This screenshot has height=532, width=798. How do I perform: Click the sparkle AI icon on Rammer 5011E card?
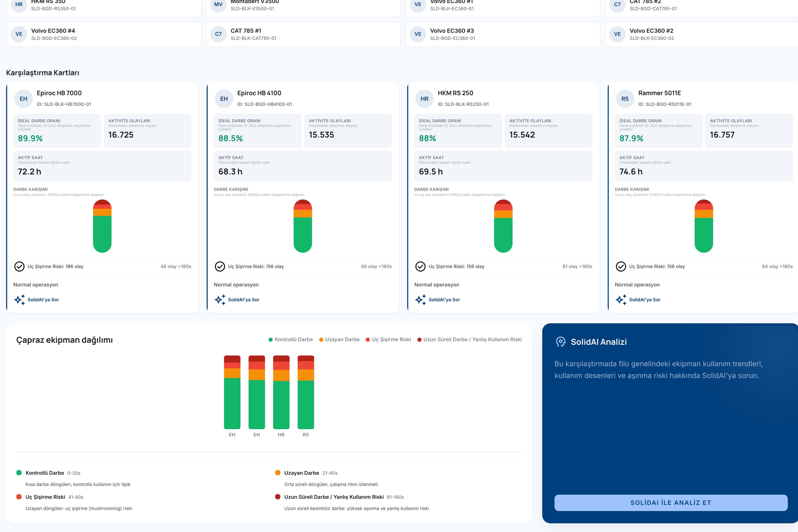tap(621, 300)
